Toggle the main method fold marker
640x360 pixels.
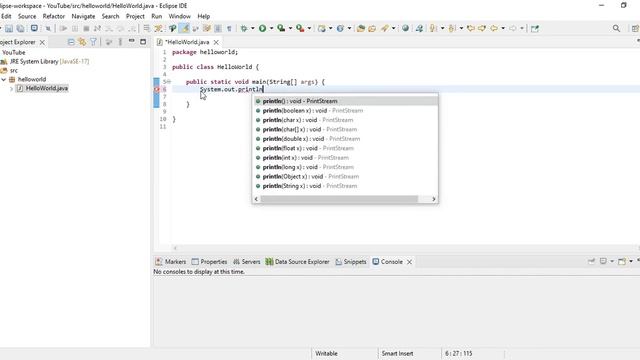[x=168, y=82]
